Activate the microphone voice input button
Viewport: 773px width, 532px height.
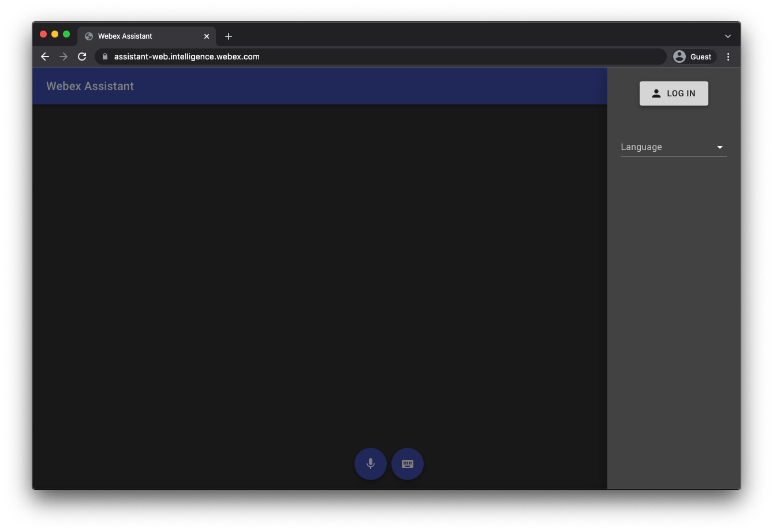click(x=371, y=464)
